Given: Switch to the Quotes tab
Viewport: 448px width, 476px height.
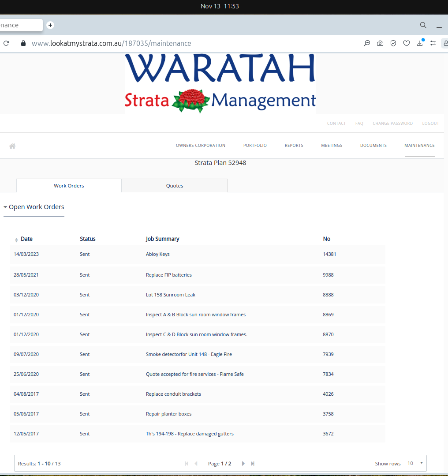Looking at the screenshot, I should pyautogui.click(x=175, y=186).
